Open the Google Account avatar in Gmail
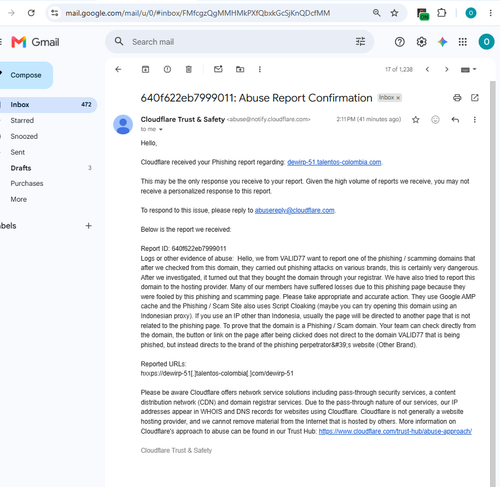The image size is (500, 487). (486, 42)
